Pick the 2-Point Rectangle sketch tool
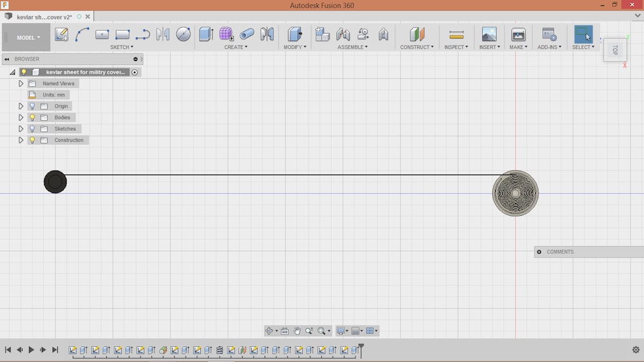Screen dimensions: 644x362 click(x=122, y=34)
